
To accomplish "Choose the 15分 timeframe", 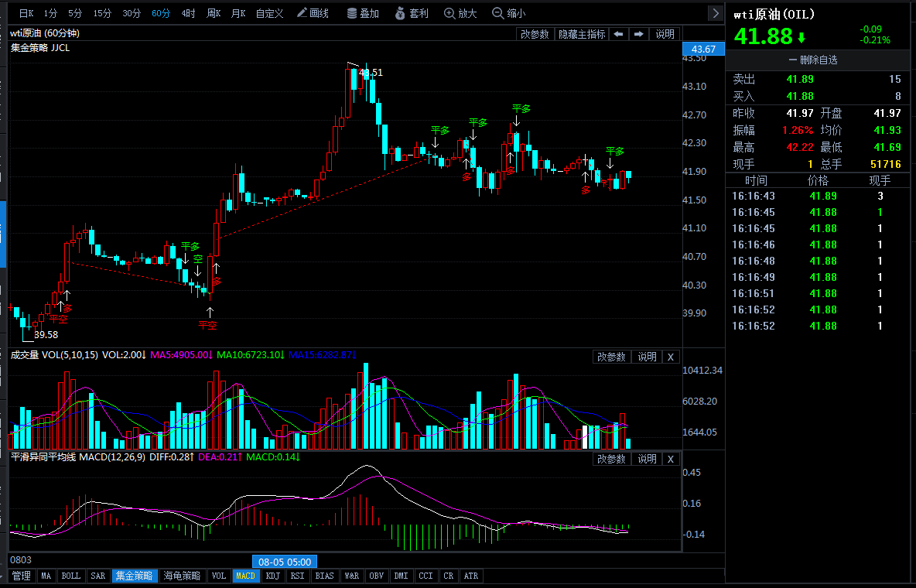I will 102,13.
